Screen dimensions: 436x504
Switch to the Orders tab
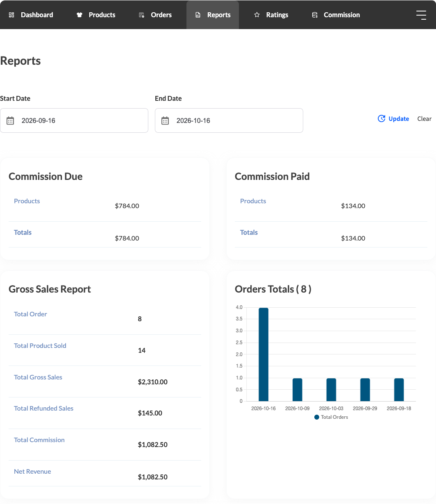coord(155,15)
